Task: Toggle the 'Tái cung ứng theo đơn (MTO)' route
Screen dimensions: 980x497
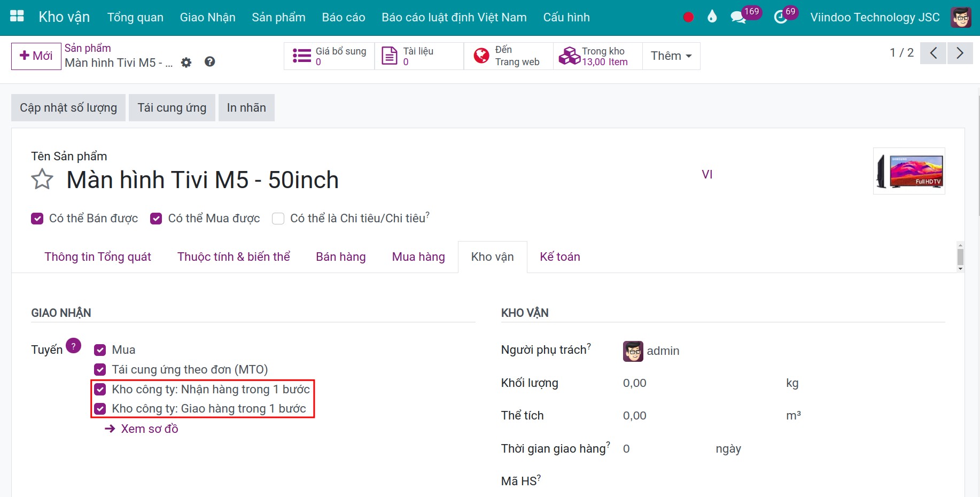Action: click(x=100, y=370)
